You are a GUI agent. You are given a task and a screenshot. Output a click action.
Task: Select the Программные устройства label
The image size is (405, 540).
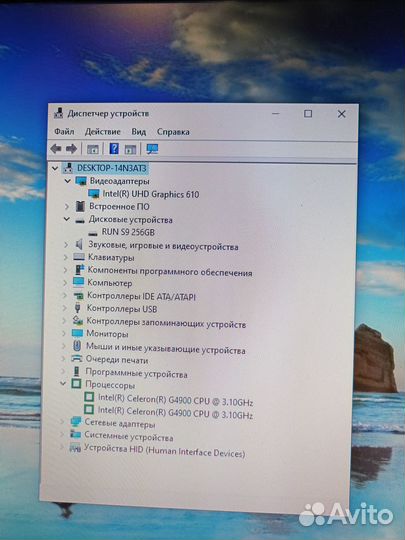pyautogui.click(x=136, y=373)
